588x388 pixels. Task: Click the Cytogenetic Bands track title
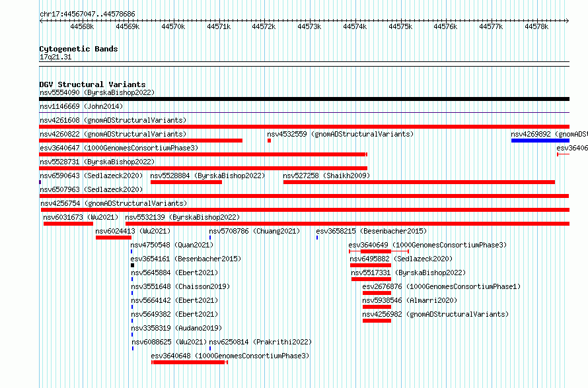point(79,49)
